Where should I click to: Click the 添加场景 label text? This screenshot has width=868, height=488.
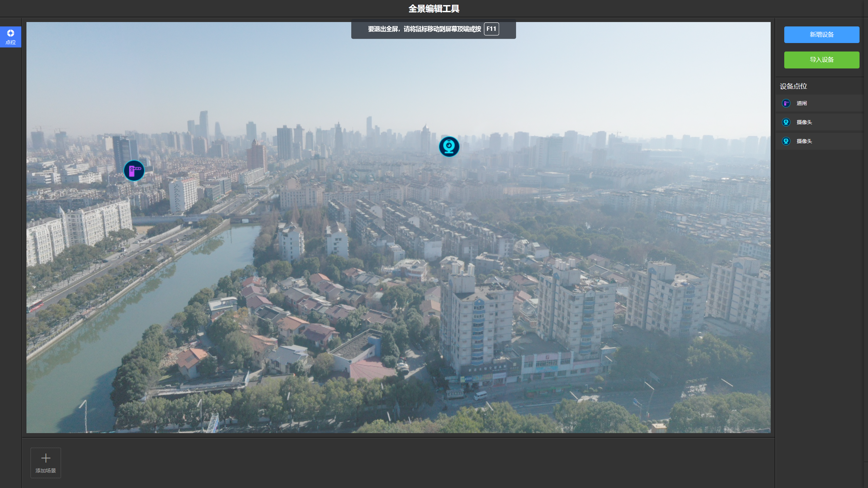point(46,471)
